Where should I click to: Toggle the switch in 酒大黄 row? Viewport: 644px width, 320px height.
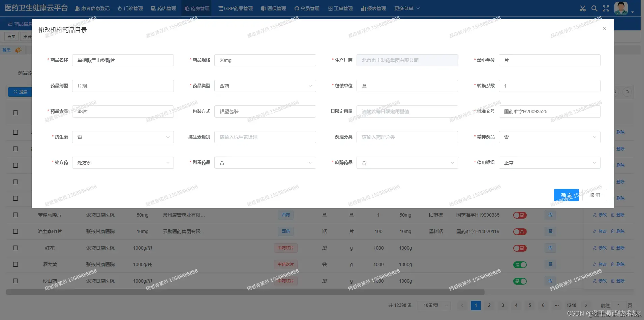tap(520, 265)
